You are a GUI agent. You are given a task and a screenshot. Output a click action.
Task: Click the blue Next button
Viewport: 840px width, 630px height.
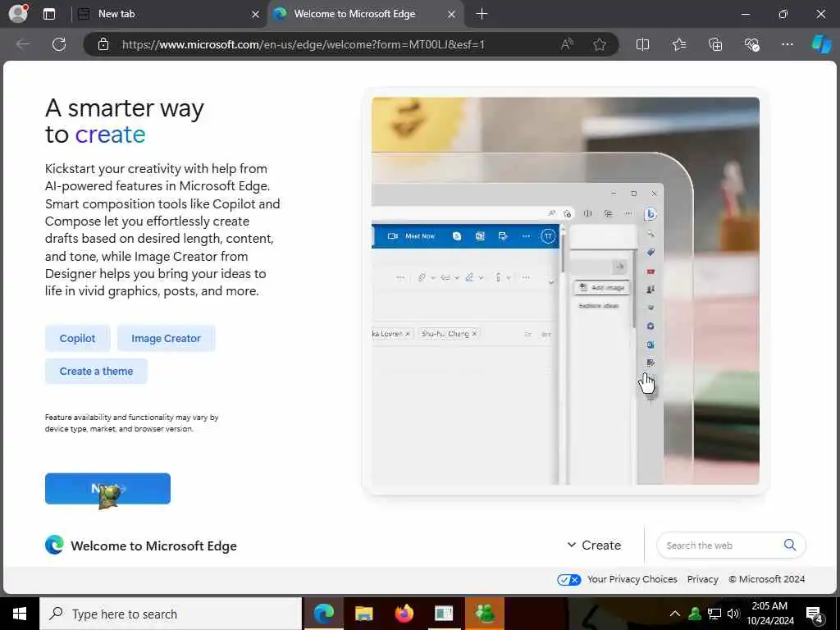pyautogui.click(x=107, y=489)
